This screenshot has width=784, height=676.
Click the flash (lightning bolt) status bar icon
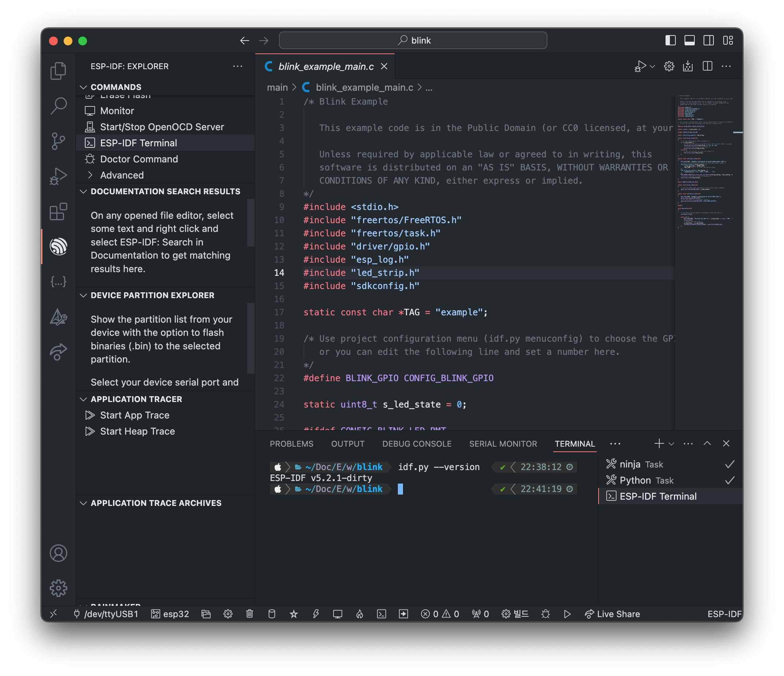point(316,614)
